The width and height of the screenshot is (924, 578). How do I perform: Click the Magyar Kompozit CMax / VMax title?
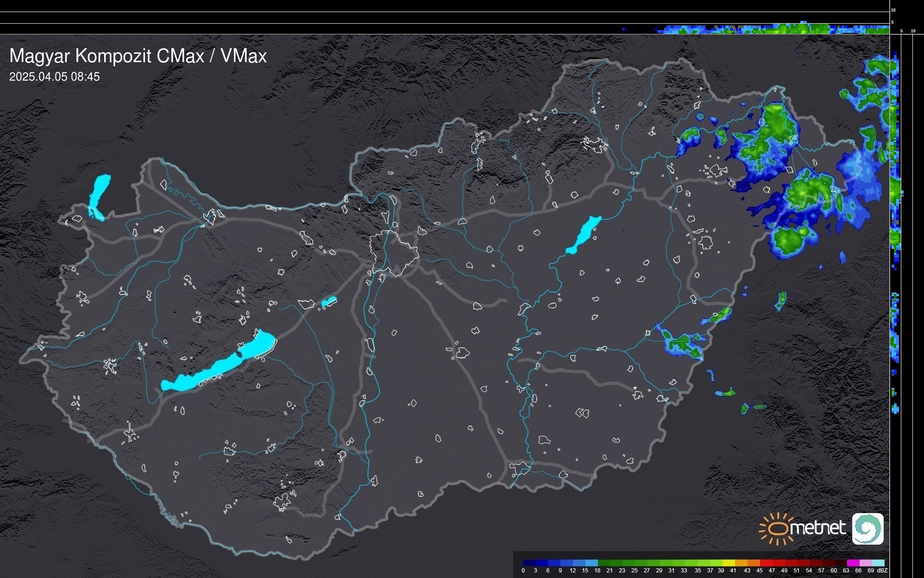[x=138, y=56]
